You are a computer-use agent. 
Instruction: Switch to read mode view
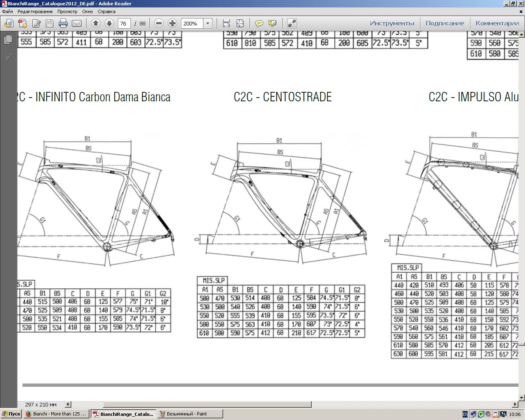[x=292, y=23]
